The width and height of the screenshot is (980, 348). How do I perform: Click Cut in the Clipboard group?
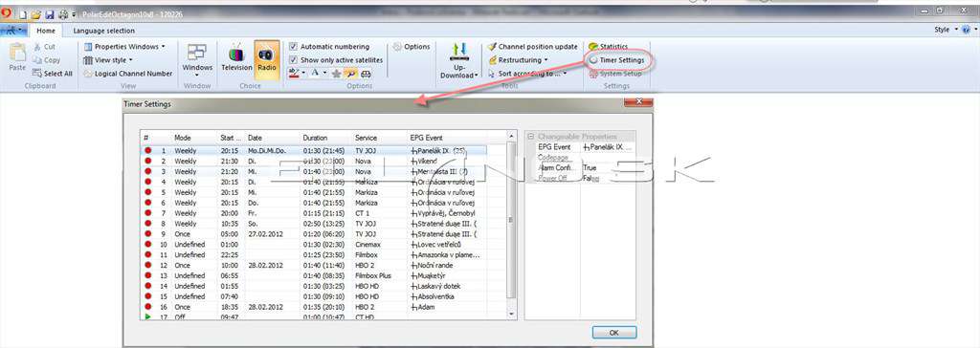[44, 47]
